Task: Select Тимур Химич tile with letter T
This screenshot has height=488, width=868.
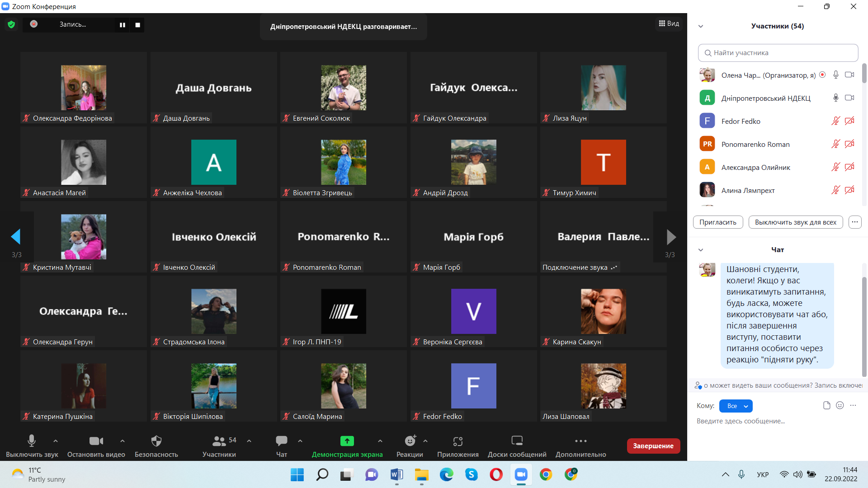Action: click(x=604, y=162)
